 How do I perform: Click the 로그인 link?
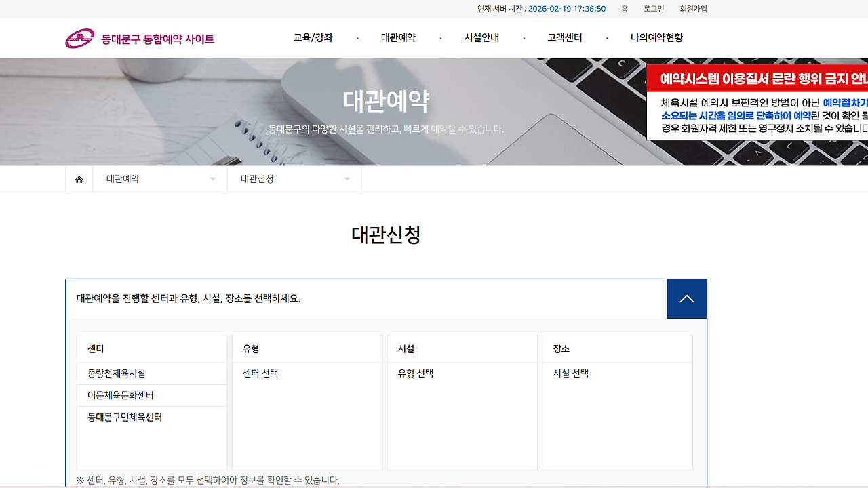[x=654, y=9]
